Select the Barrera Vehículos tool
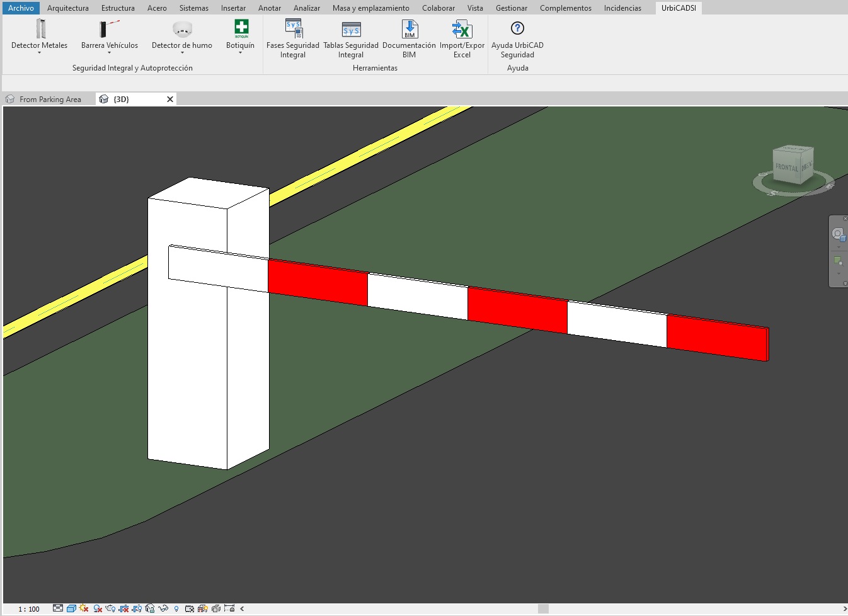Viewport: 848px width, 616px height. [x=109, y=30]
